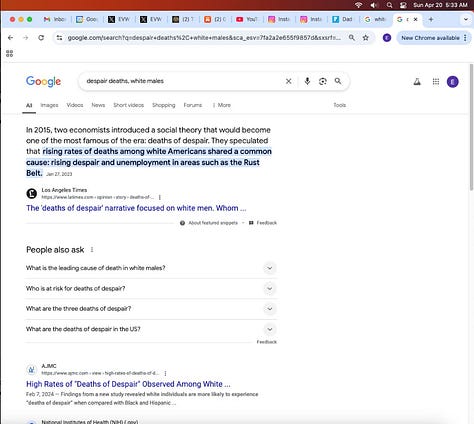
Task: Click the Google logo
Action: [x=43, y=81]
